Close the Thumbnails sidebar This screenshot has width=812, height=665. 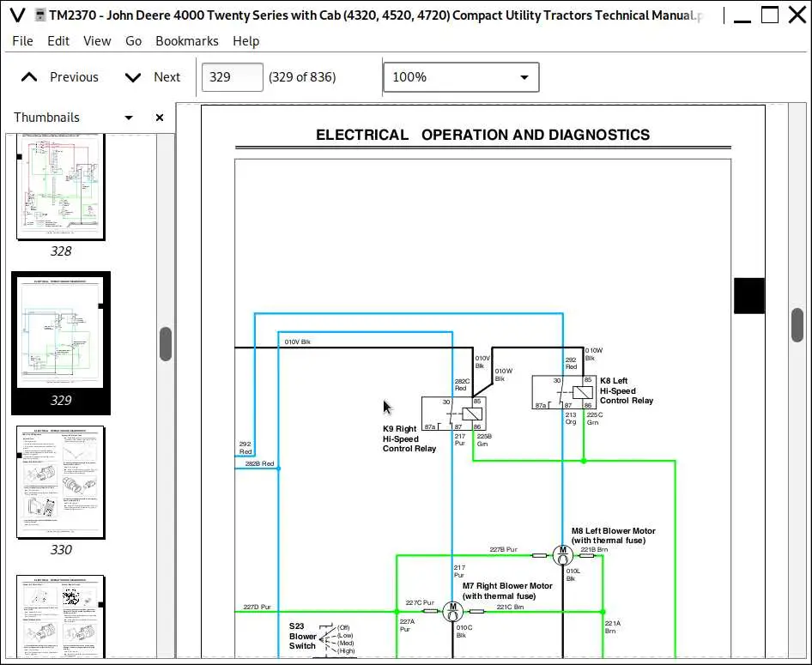(160, 118)
